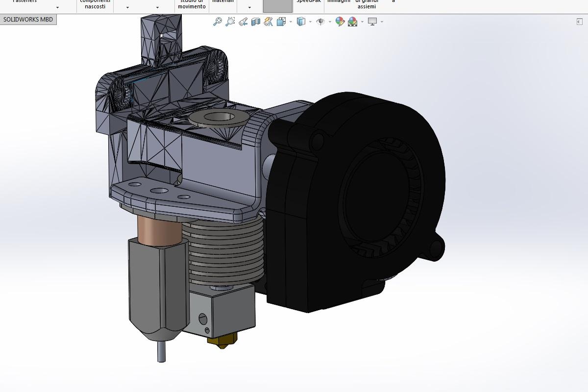The width and height of the screenshot is (588, 392).
Task: Click the View Settings monitor icon
Action: 372,22
